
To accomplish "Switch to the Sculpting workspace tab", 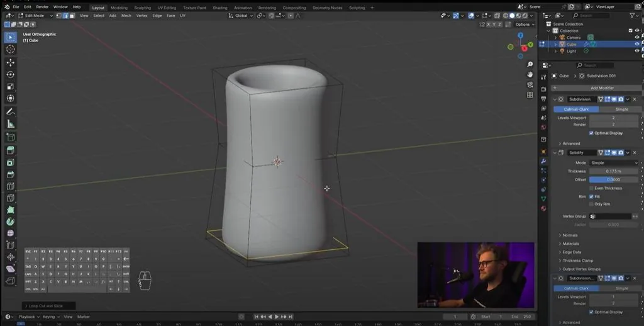I will coord(143,8).
